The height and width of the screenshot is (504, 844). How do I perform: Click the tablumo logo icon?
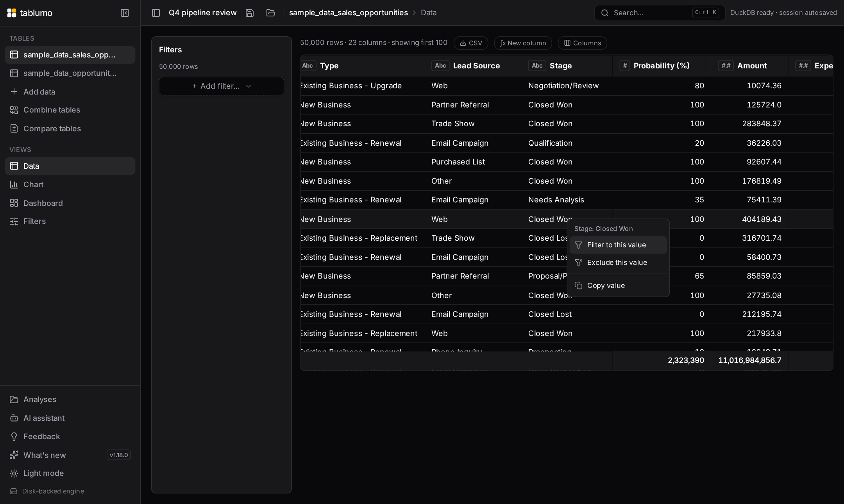[x=12, y=13]
